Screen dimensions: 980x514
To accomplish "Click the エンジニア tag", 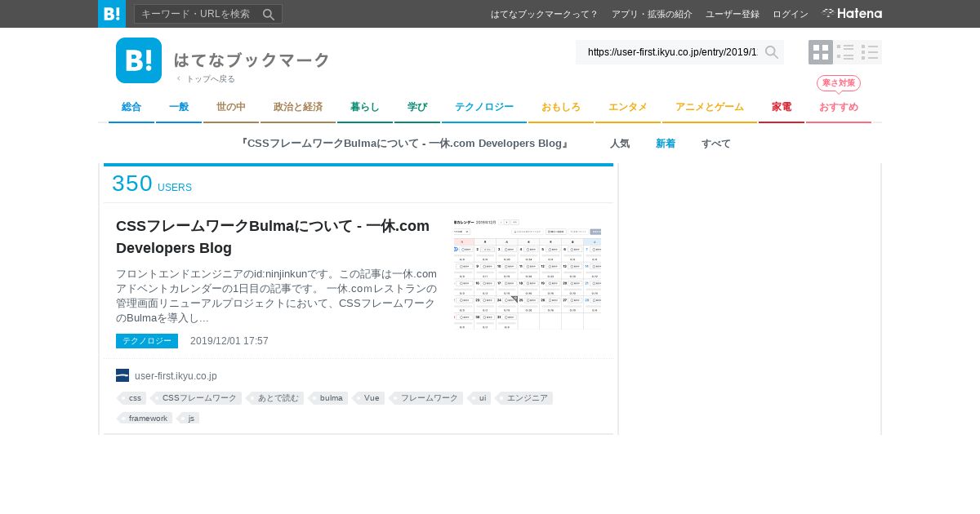I will tap(525, 398).
